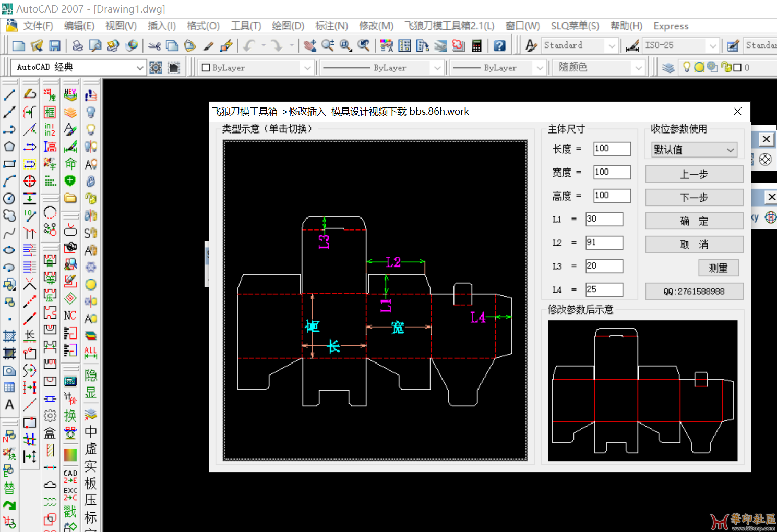Open the linetype ByLayer dropdown
Image resolution: width=777 pixels, height=532 pixels.
[x=381, y=68]
